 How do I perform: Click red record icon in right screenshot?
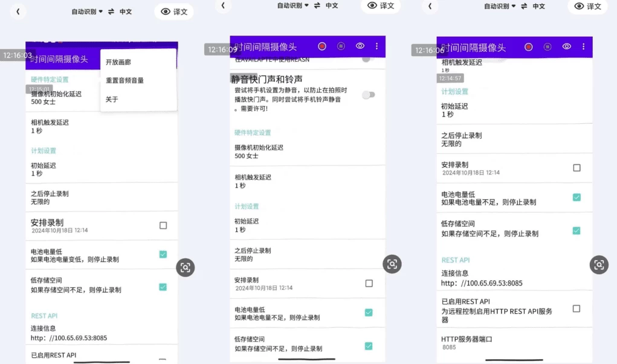(x=529, y=46)
